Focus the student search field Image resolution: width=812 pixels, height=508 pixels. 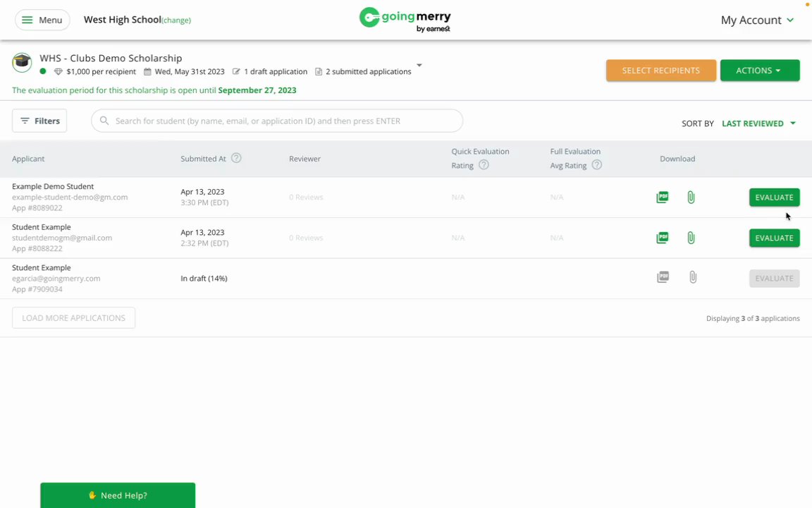[277, 121]
